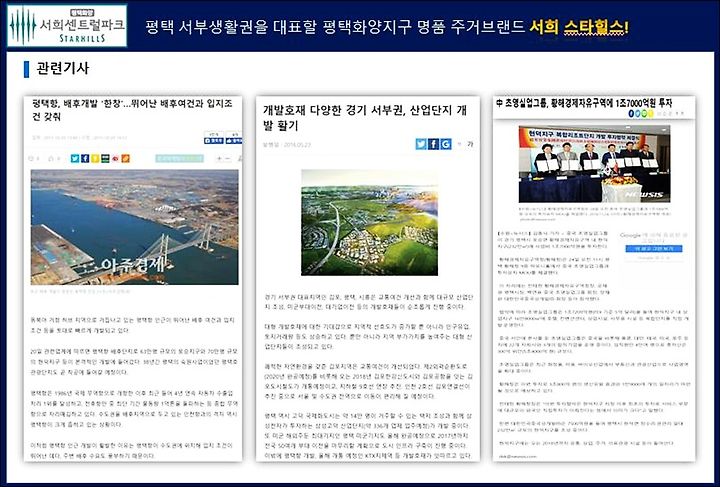Click orange share icon in left article
The image size is (720, 487).
(x=125, y=158)
